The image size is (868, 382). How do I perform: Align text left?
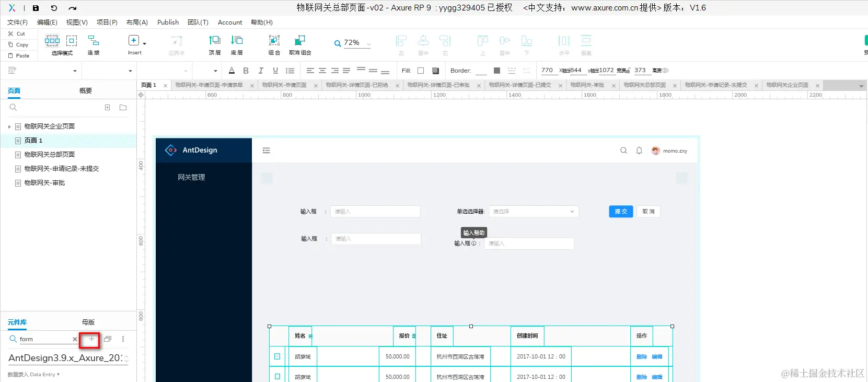pyautogui.click(x=310, y=71)
